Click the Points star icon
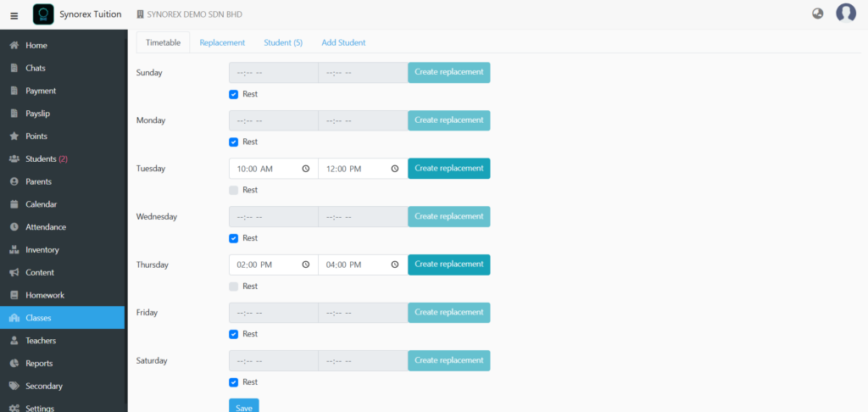 [x=15, y=136]
